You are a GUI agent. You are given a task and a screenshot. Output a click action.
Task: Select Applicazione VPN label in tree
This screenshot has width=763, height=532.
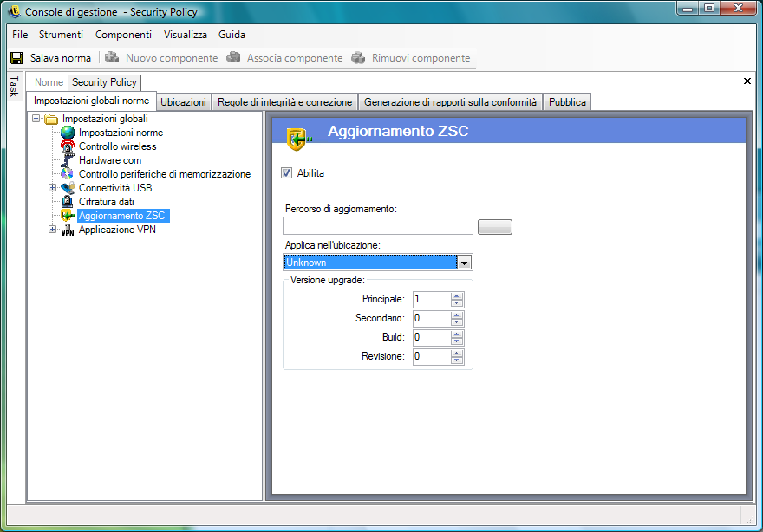[117, 230]
